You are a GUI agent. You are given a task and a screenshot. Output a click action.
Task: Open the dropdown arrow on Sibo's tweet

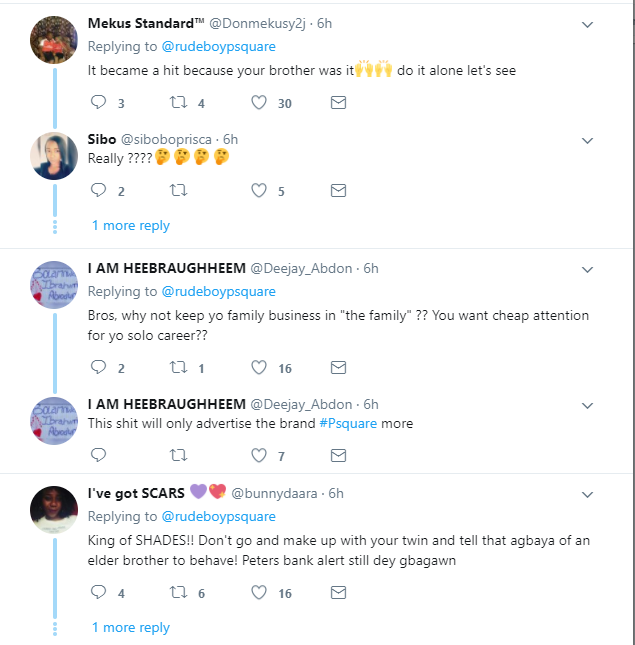[588, 140]
